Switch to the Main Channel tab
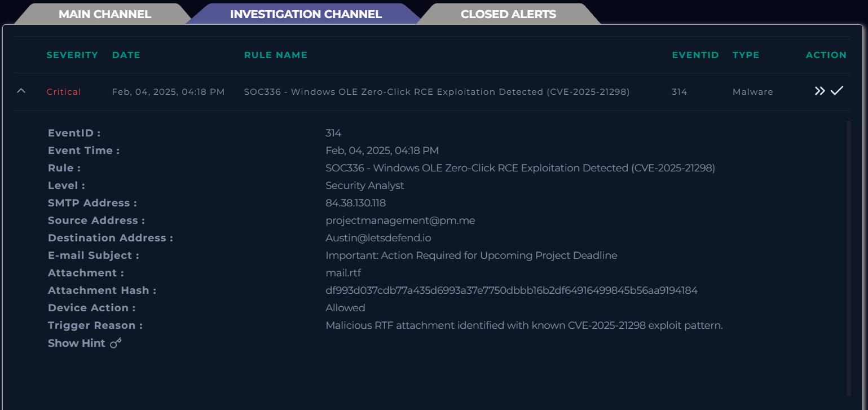 click(x=105, y=14)
